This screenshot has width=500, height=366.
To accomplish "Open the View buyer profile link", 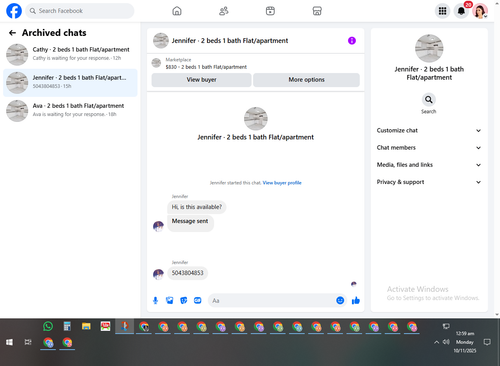I will pyautogui.click(x=282, y=183).
